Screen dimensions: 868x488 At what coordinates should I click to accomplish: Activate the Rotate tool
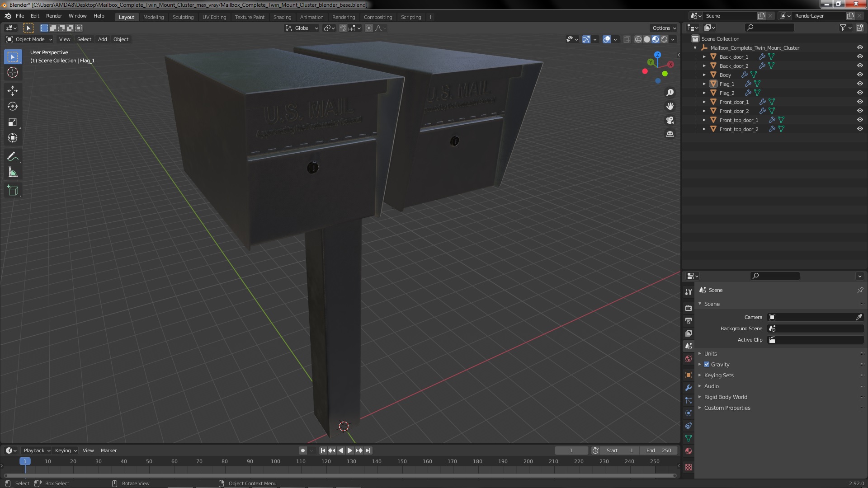coord(13,107)
